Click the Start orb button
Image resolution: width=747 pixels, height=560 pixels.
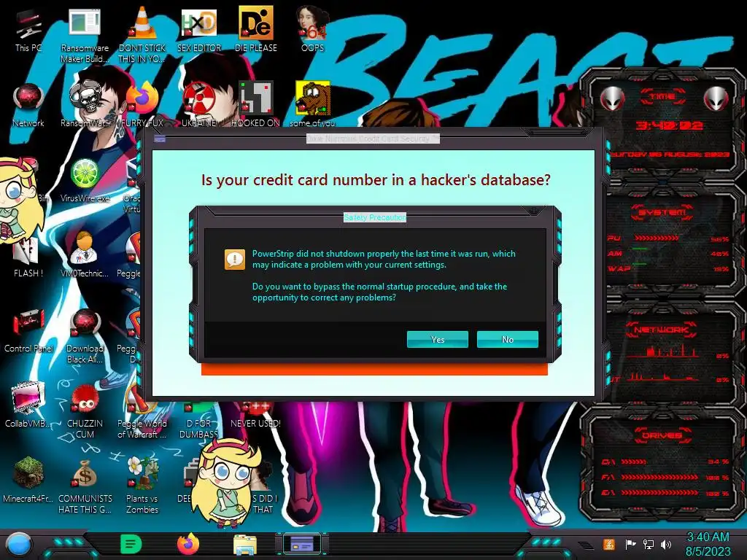[18, 545]
